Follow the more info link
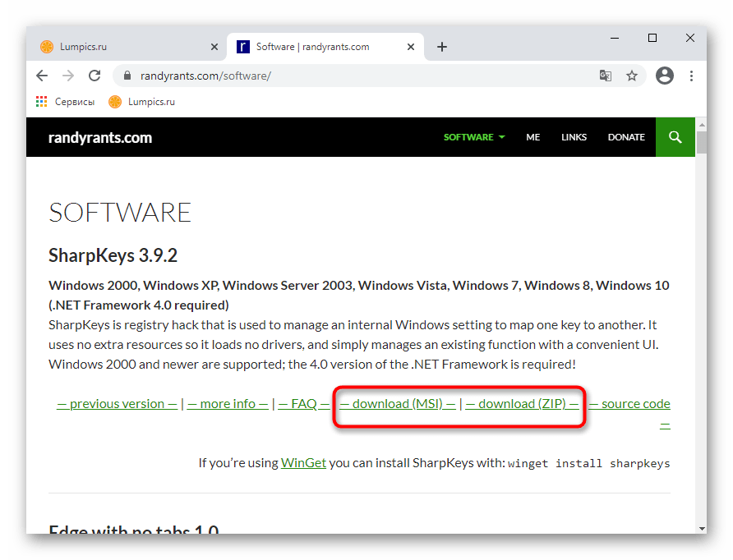The width and height of the screenshot is (733, 560). coord(228,403)
